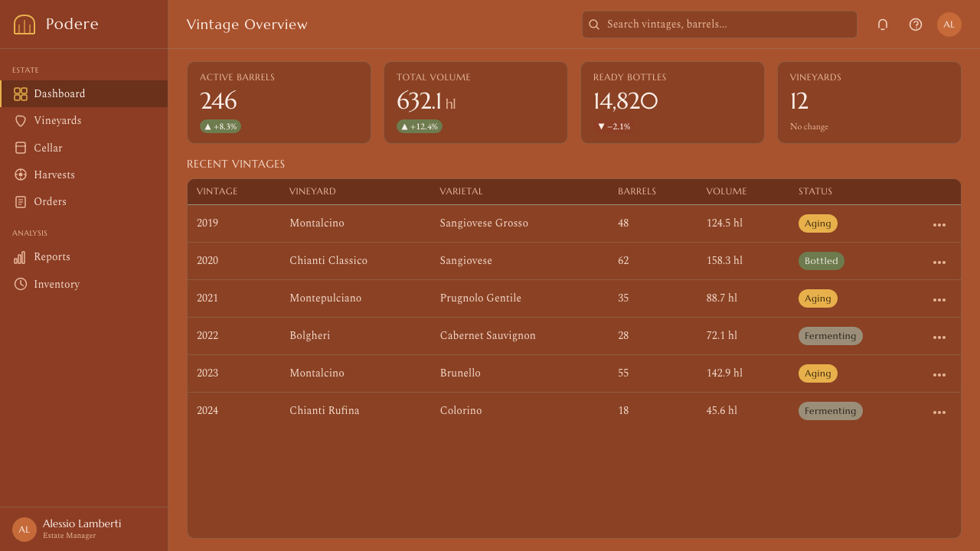
Task: Sort by Vintage column header
Action: 217,191
